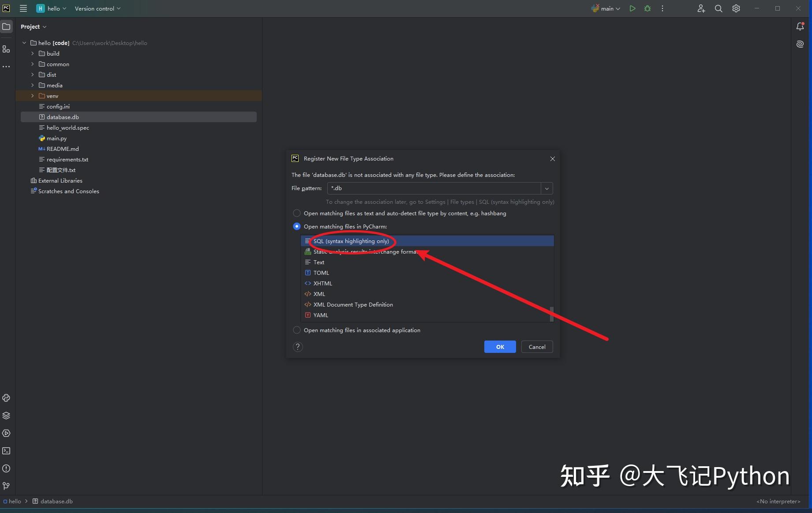812x513 pixels.
Task: Open Search Everywhere magnifier icon
Action: point(718,8)
